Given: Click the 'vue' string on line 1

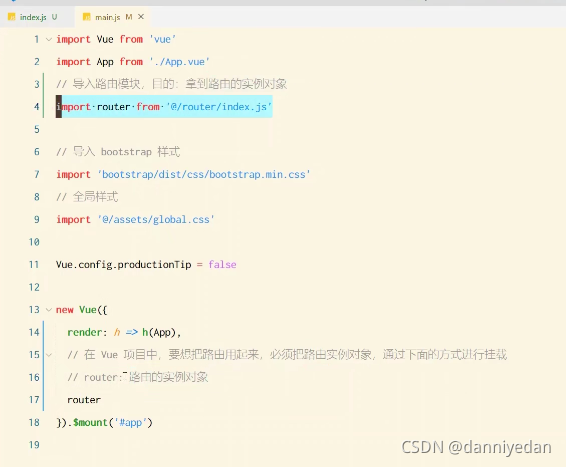Looking at the screenshot, I should click(162, 39).
